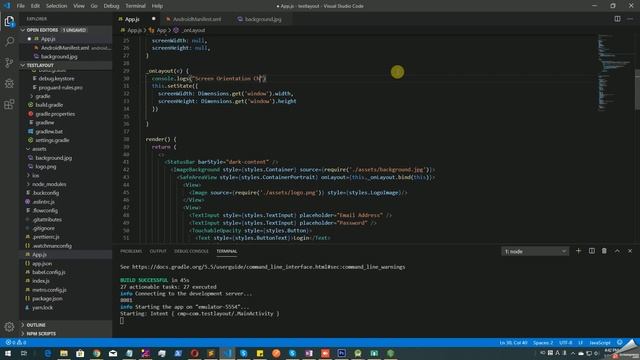Open the Explorer view in activity bar

point(9,21)
